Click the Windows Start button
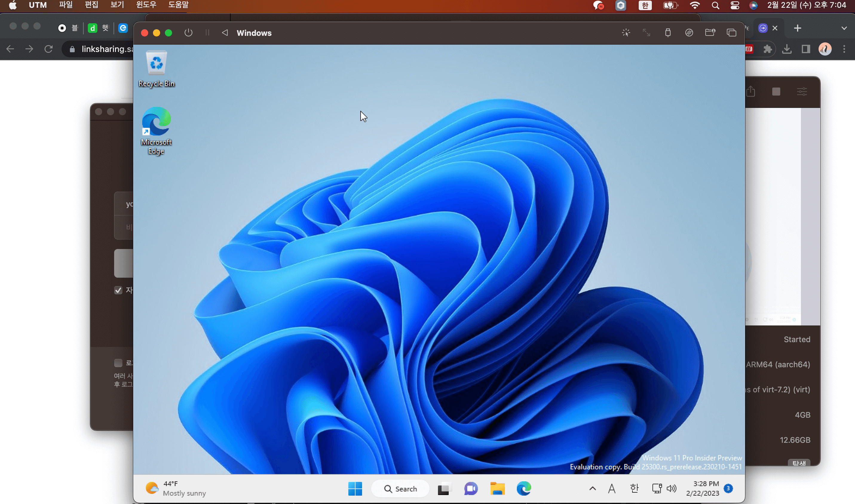 pos(355,489)
